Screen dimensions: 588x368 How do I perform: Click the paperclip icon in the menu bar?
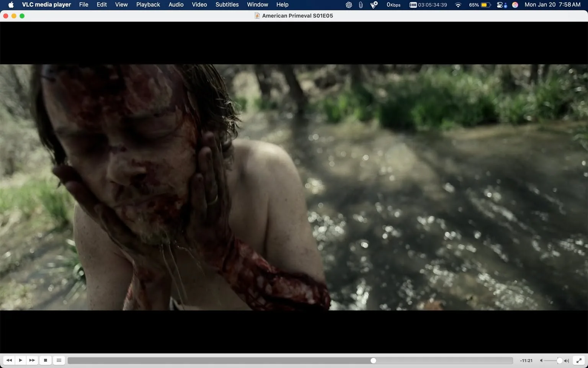click(361, 5)
